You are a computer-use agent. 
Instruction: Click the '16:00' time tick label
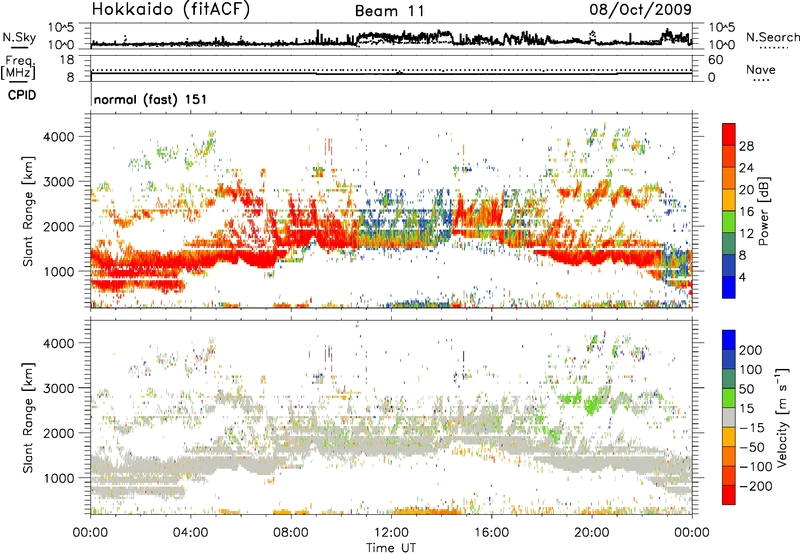pos(491,533)
